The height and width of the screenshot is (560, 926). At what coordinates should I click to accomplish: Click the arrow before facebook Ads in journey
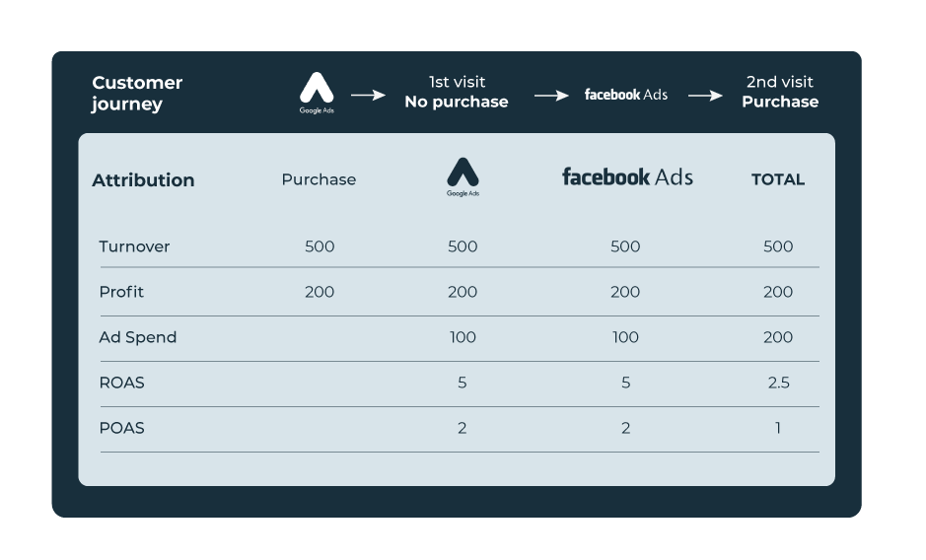[551, 95]
